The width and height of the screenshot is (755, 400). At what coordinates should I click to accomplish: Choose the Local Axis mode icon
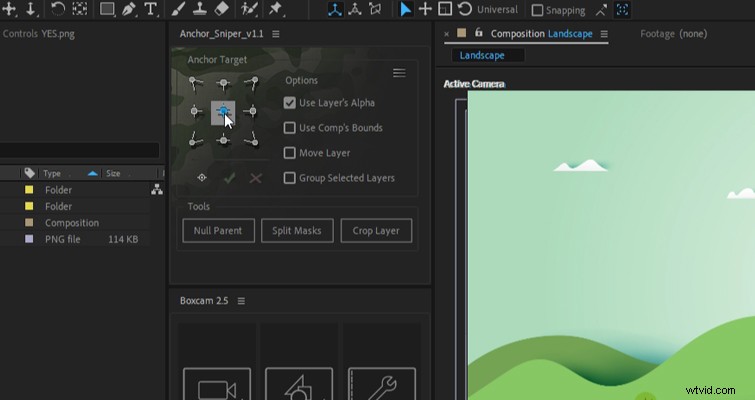335,9
